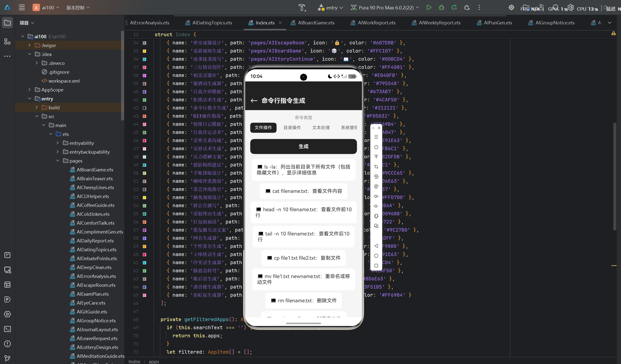
Task: Expand the AppScope folder
Action: [30, 90]
